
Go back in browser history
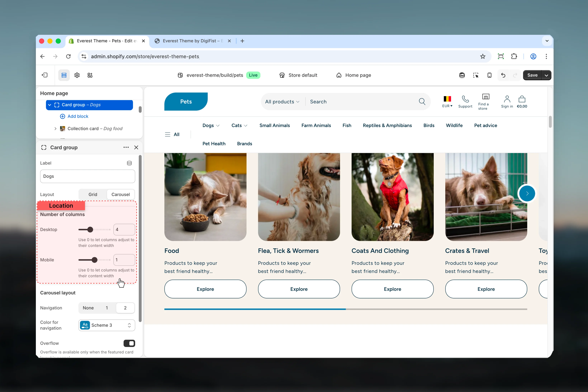42,56
